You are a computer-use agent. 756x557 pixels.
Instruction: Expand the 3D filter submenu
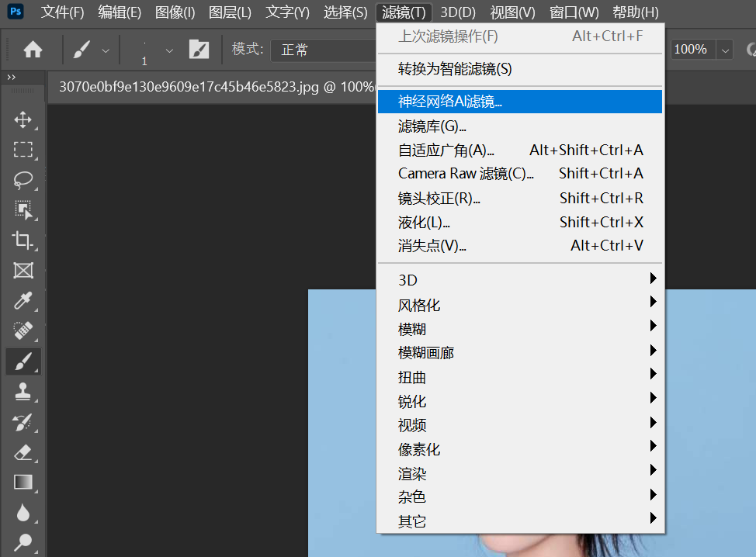point(520,280)
